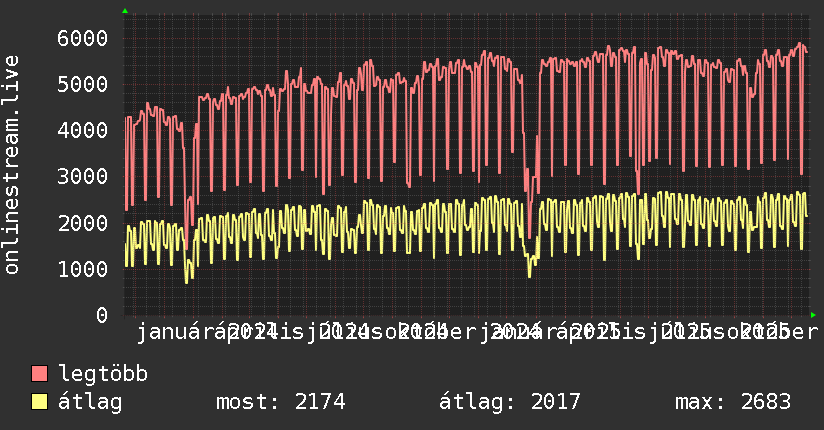Select the legtöbb legend label
824x430 pixels.
pyautogui.click(x=103, y=373)
